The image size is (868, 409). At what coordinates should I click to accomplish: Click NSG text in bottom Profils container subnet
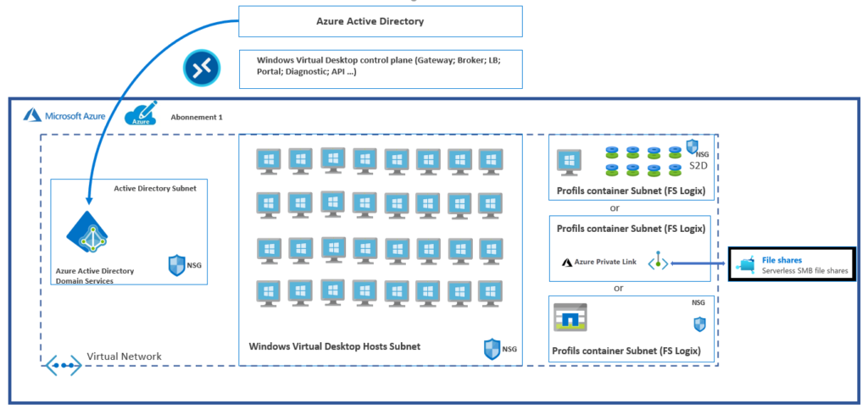pos(698,303)
